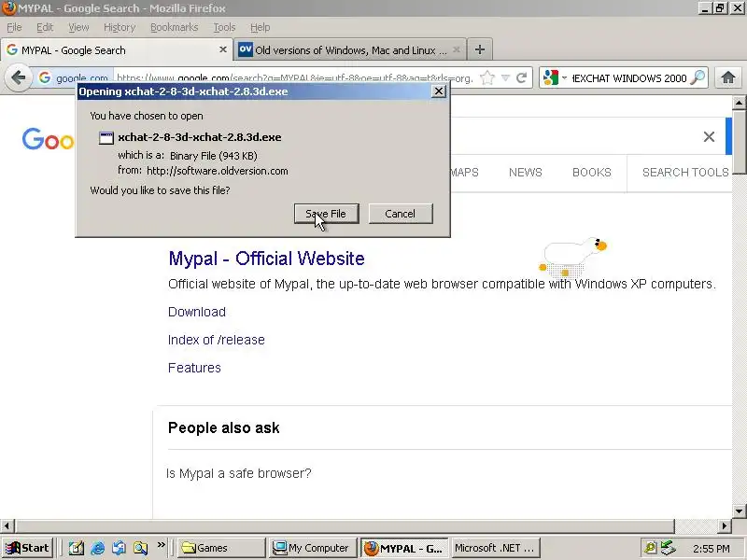Follow the Index of /release sitelink

pyautogui.click(x=217, y=340)
